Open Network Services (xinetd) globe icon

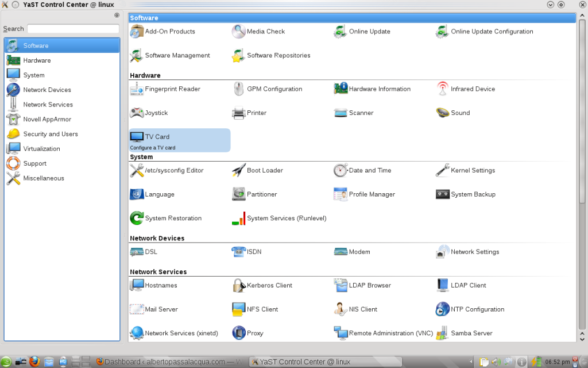pos(137,333)
